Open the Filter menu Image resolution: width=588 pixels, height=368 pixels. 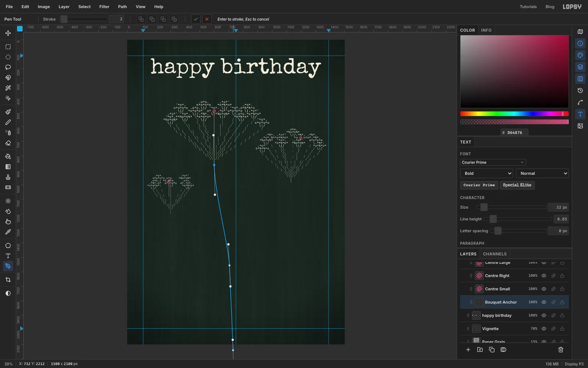tap(104, 7)
